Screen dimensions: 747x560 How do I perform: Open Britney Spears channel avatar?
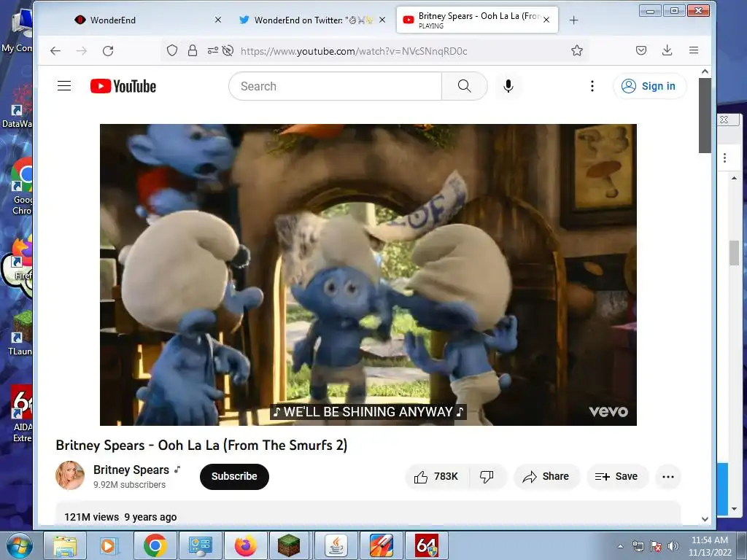70,475
